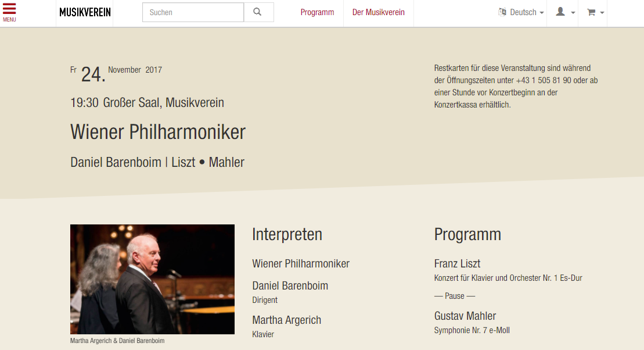Open the Der Musikverein menu item
This screenshot has height=350, width=644.
pyautogui.click(x=378, y=12)
